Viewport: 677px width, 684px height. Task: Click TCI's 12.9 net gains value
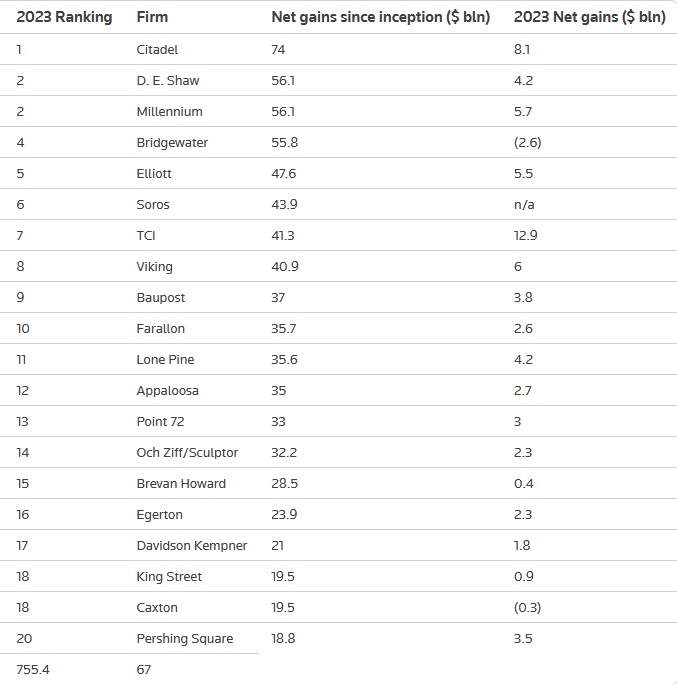(x=525, y=235)
